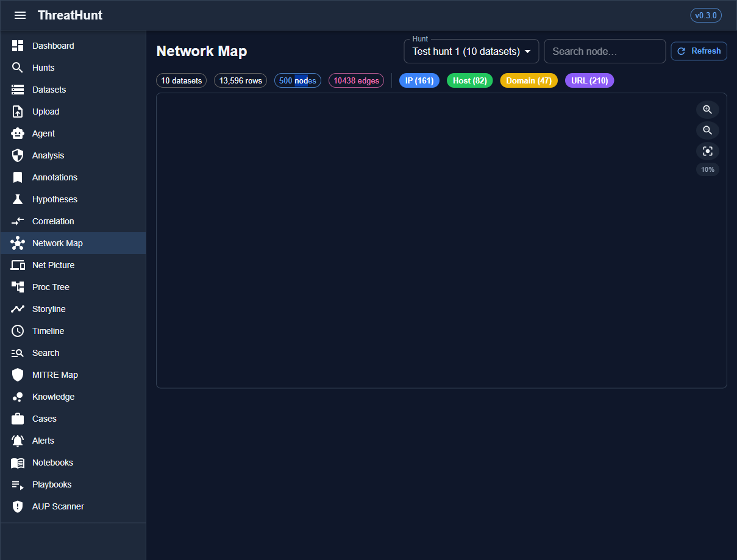Fit network graph to view
This screenshot has height=560, width=737.
pyautogui.click(x=707, y=151)
